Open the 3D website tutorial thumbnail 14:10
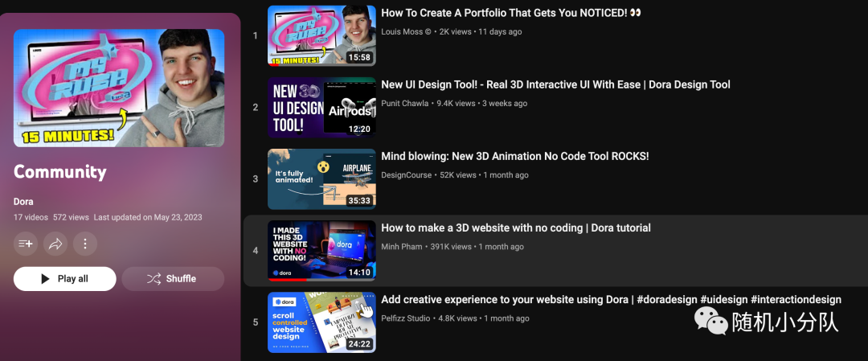 pyautogui.click(x=321, y=251)
